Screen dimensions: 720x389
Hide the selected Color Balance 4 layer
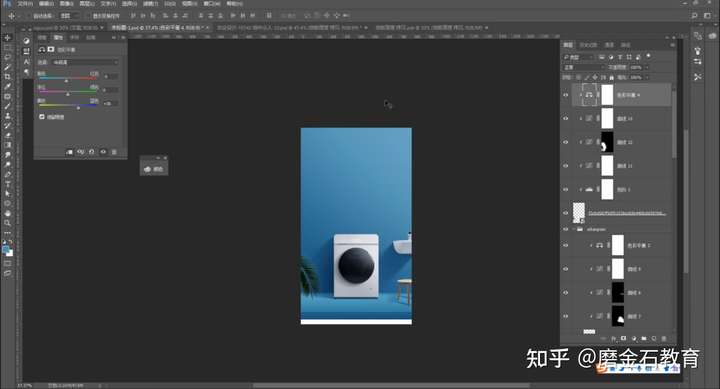(x=566, y=95)
